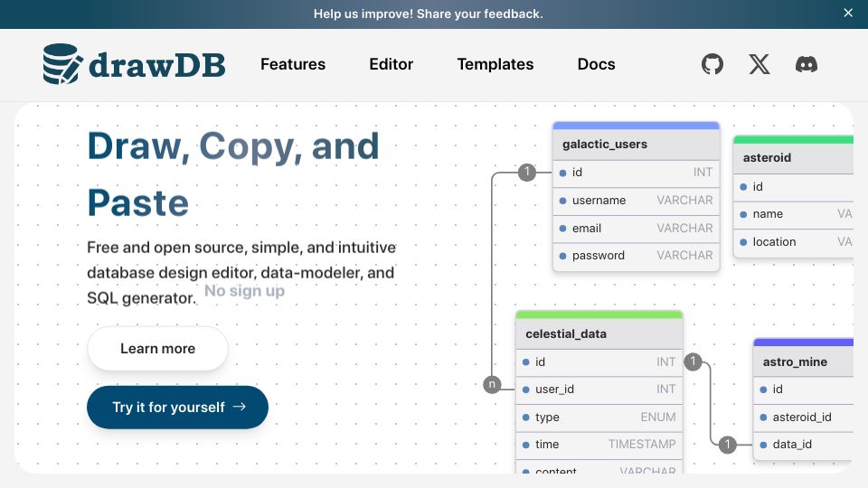Screen dimensions: 868x488
Task: Click the time TIMESTAMP field row
Action: pos(599,445)
